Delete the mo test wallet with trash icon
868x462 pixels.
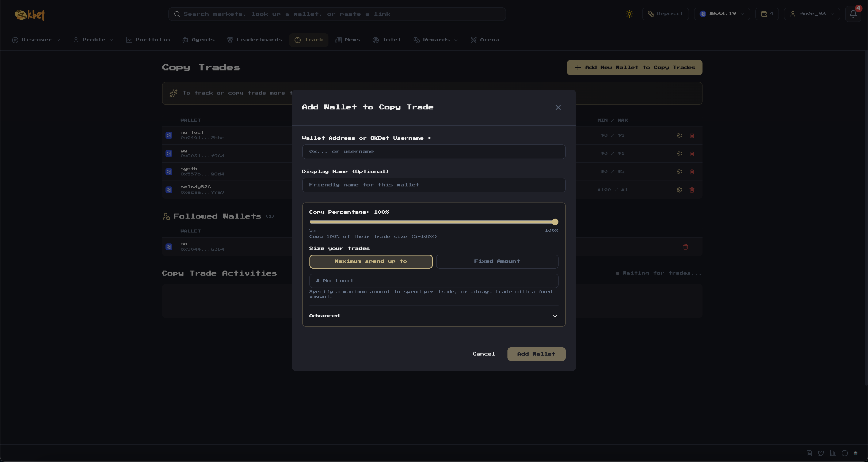tap(692, 135)
